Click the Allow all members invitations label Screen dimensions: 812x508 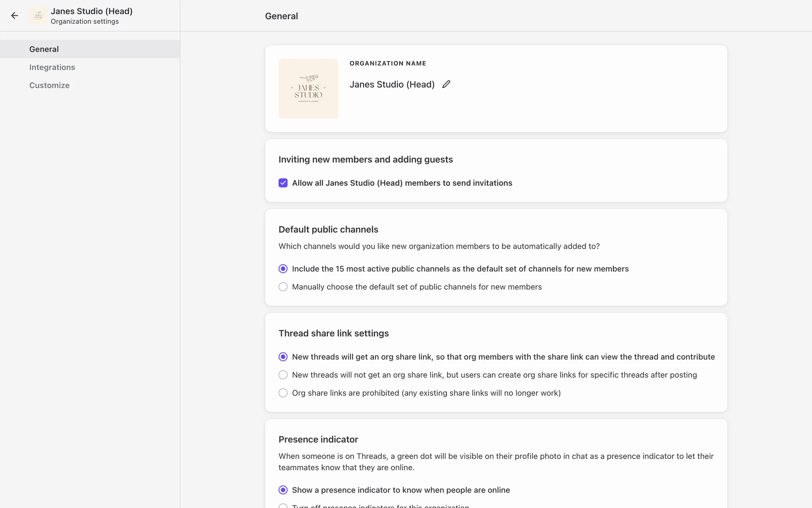(402, 183)
